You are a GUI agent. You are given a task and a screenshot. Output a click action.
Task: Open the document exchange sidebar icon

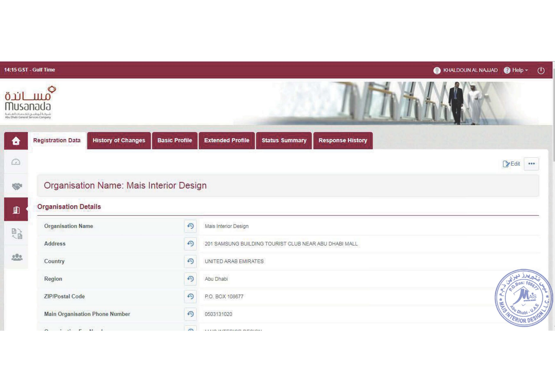[17, 233]
